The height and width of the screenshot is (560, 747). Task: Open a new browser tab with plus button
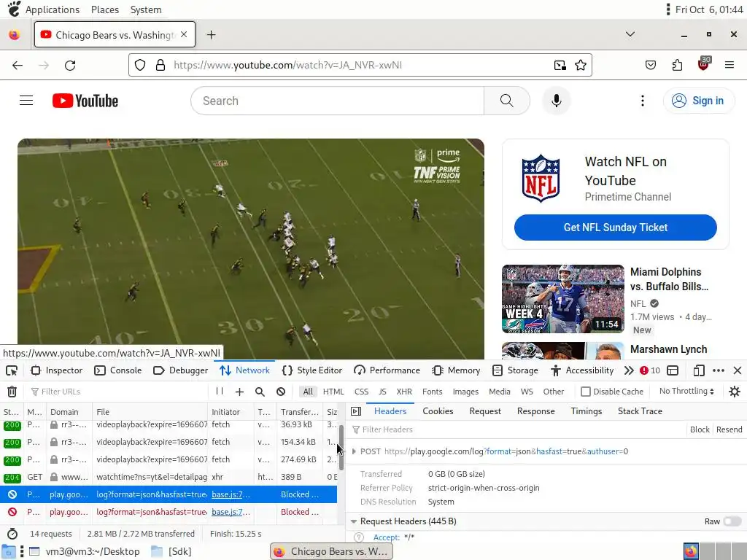(x=211, y=34)
